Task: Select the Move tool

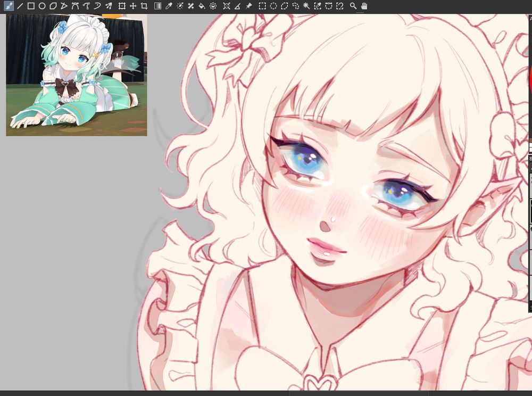Action: pyautogui.click(x=133, y=6)
